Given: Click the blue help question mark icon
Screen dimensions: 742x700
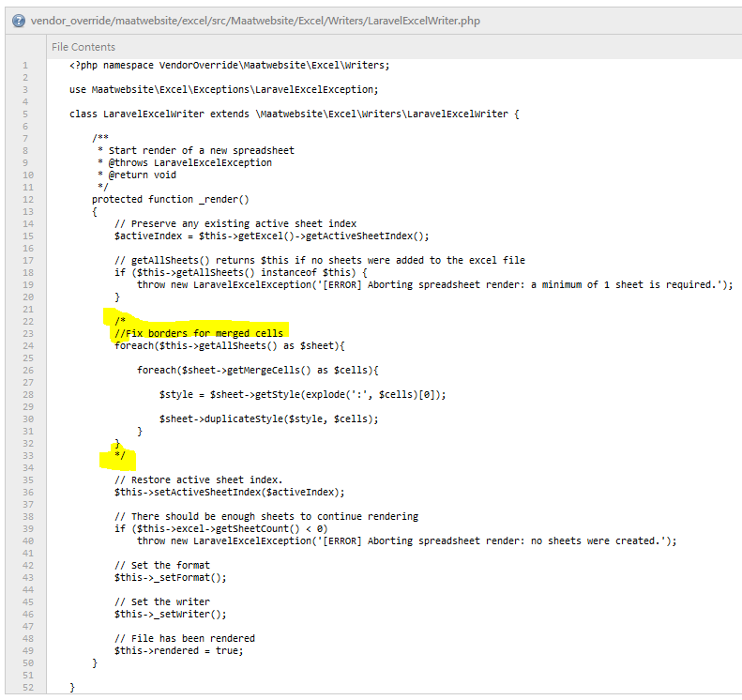Looking at the screenshot, I should (x=19, y=21).
